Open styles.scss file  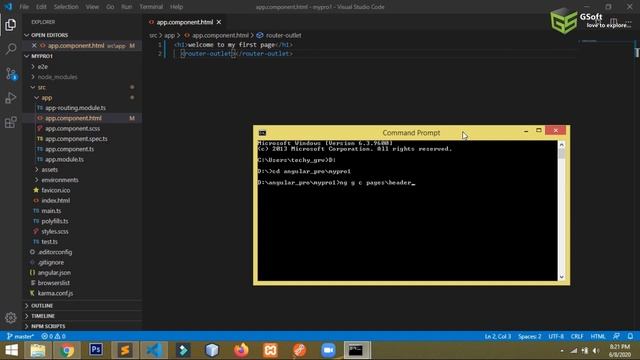pyautogui.click(x=55, y=231)
